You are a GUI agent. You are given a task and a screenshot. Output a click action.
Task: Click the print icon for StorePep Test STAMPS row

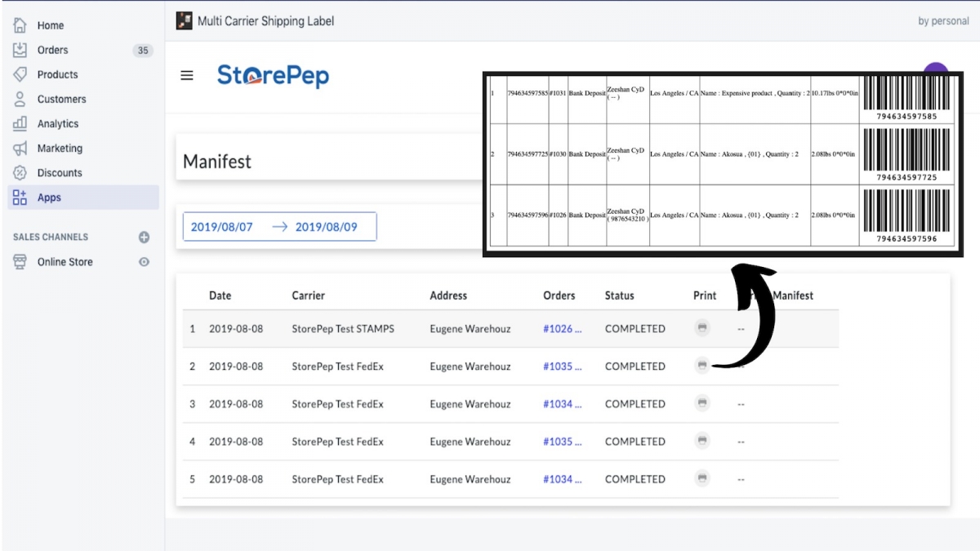(702, 328)
